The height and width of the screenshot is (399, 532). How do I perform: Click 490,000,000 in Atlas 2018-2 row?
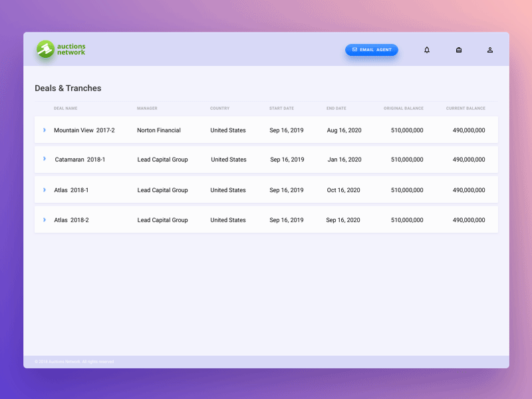tap(469, 220)
